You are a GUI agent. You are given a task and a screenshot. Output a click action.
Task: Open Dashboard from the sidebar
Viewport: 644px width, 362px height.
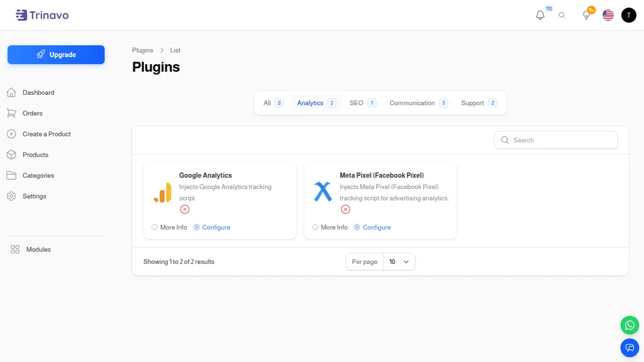tap(38, 92)
